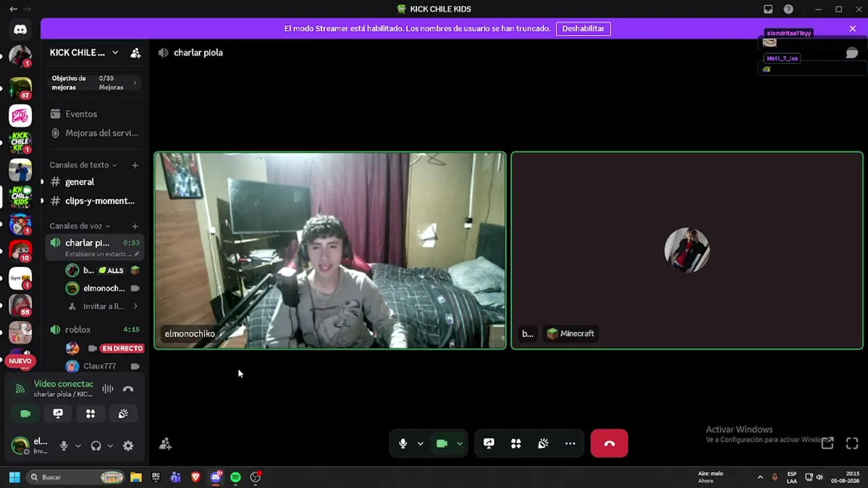Invite friends using bottom-left call icon
The height and width of the screenshot is (488, 868).
[165, 444]
